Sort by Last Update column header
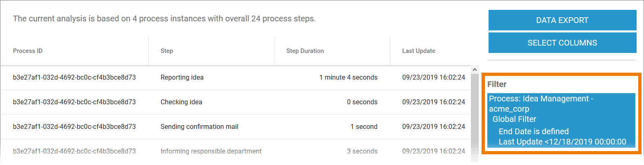644x165 pixels. (419, 51)
